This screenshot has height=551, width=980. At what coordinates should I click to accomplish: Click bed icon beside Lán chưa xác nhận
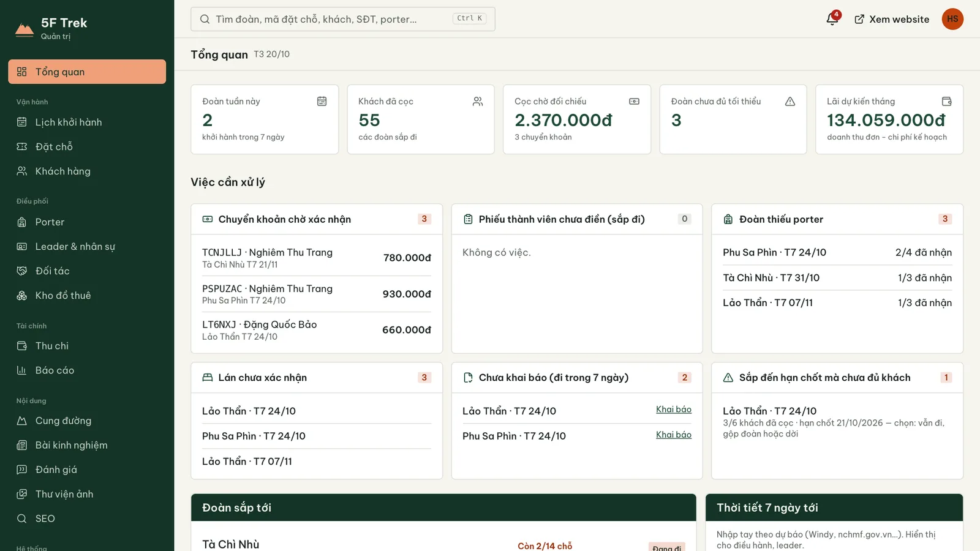(208, 378)
